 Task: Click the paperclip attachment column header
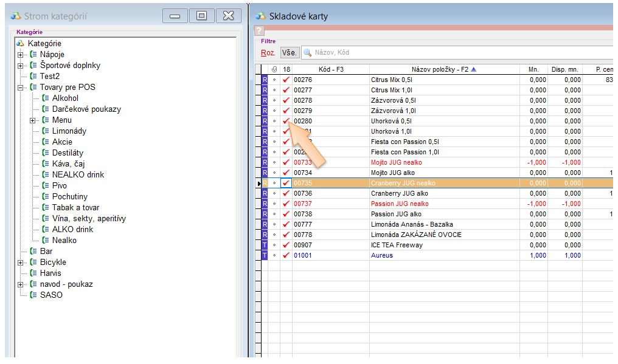pyautogui.click(x=274, y=69)
